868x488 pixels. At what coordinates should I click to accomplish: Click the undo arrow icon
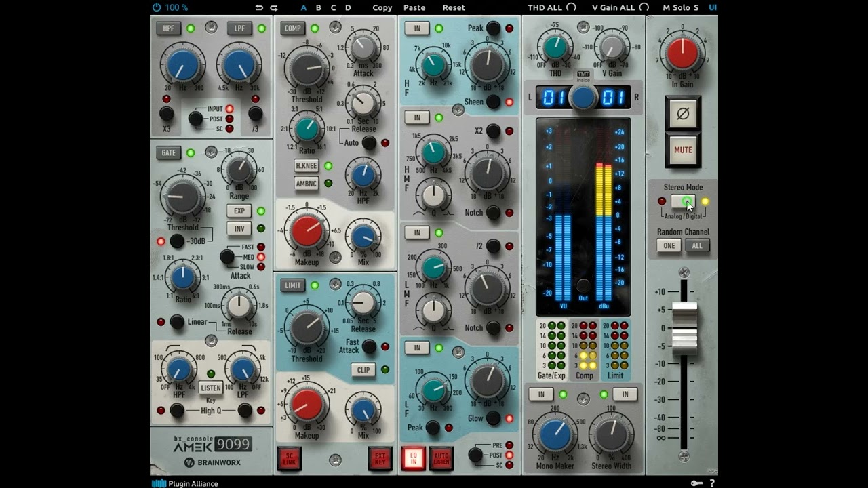259,7
